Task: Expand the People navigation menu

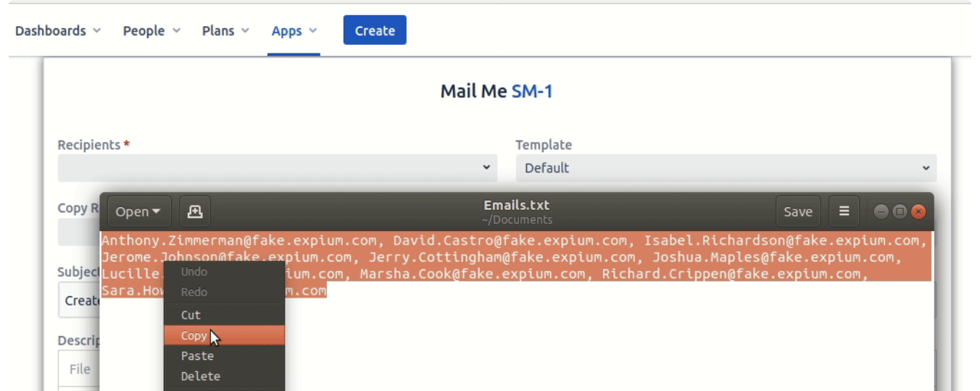Action: (151, 31)
